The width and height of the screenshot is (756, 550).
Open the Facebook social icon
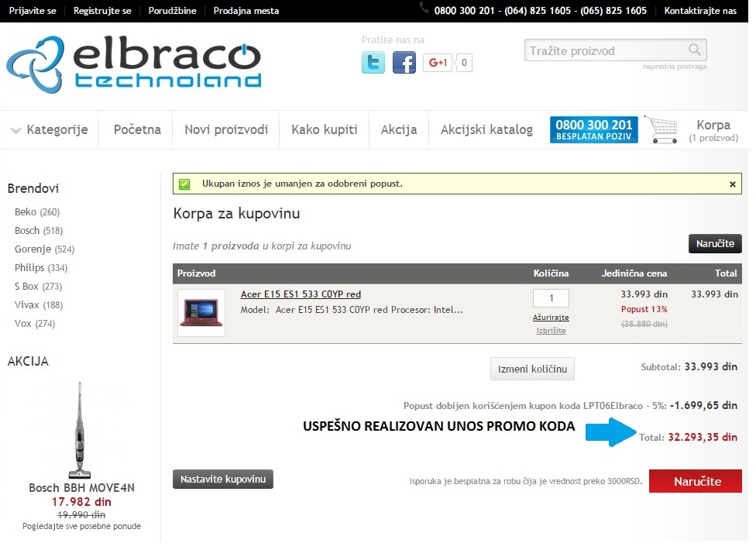point(404,62)
